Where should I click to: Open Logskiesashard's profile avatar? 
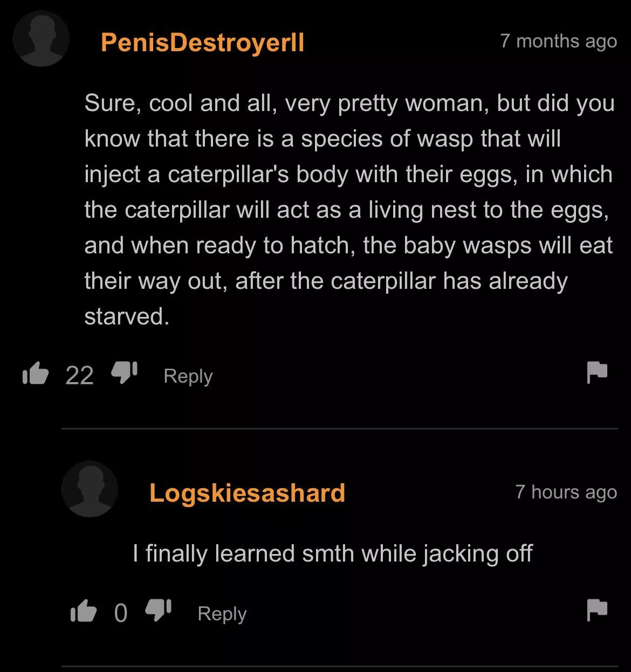tap(90, 489)
